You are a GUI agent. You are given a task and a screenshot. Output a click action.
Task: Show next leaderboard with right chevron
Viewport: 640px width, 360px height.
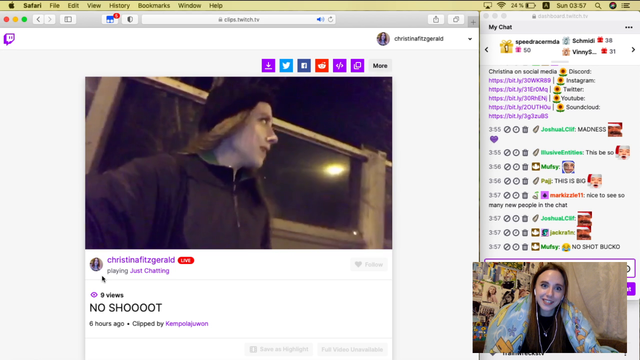(633, 49)
